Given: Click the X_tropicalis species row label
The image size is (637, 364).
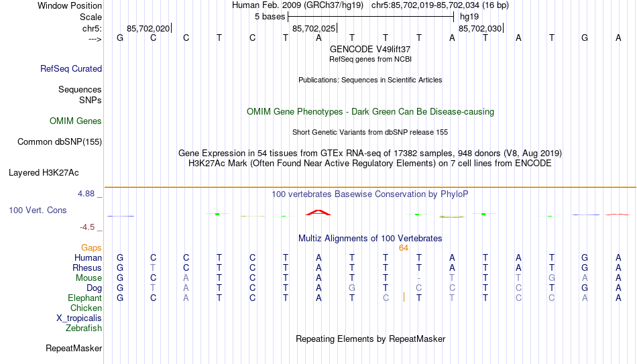Looking at the screenshot, I should click(79, 318).
